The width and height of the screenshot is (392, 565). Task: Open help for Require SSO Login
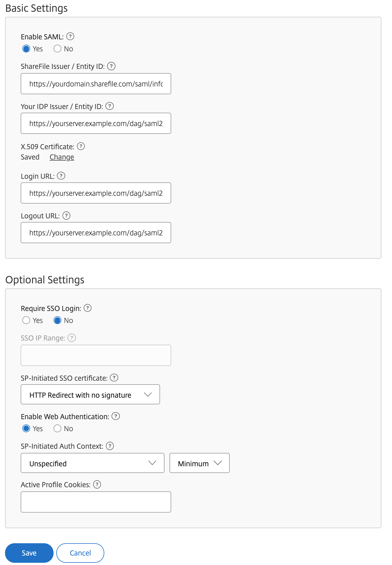pos(88,308)
